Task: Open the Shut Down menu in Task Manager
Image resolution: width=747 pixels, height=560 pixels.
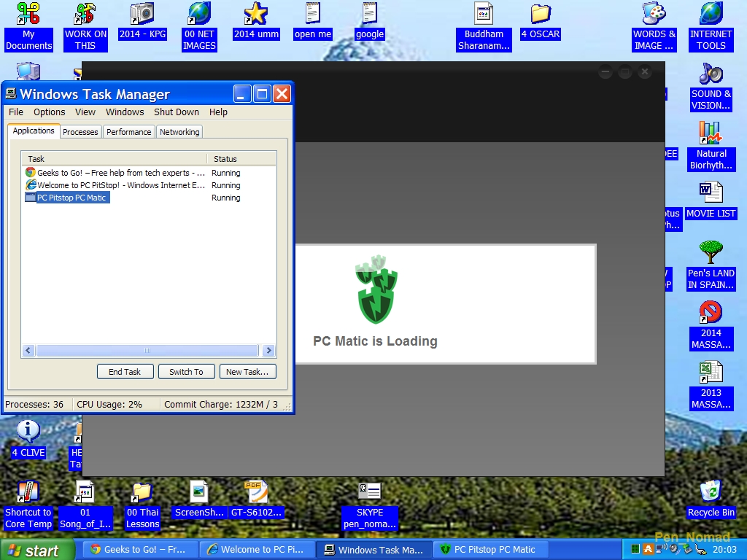Action: [177, 112]
